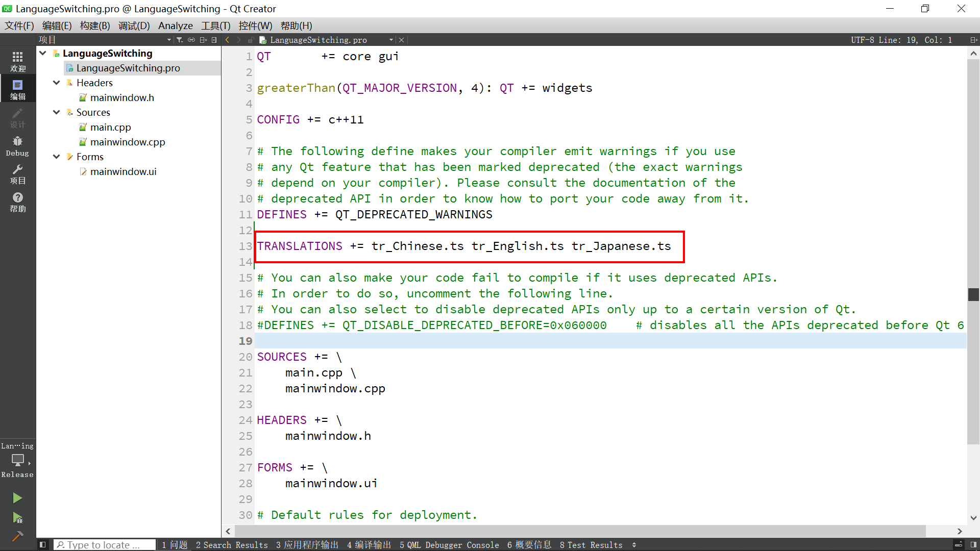The width and height of the screenshot is (980, 551).
Task: Close the LanguageSwitching.pro document
Action: point(401,40)
